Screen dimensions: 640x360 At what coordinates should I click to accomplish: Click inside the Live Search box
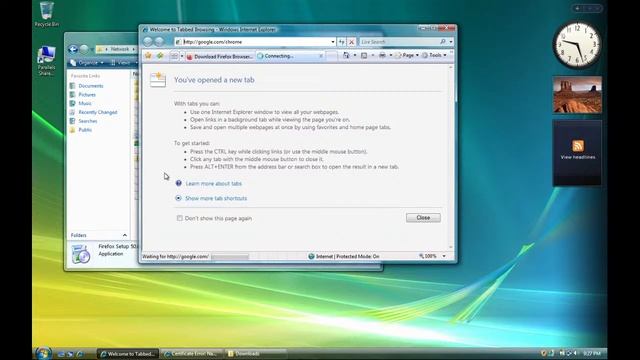(399, 42)
